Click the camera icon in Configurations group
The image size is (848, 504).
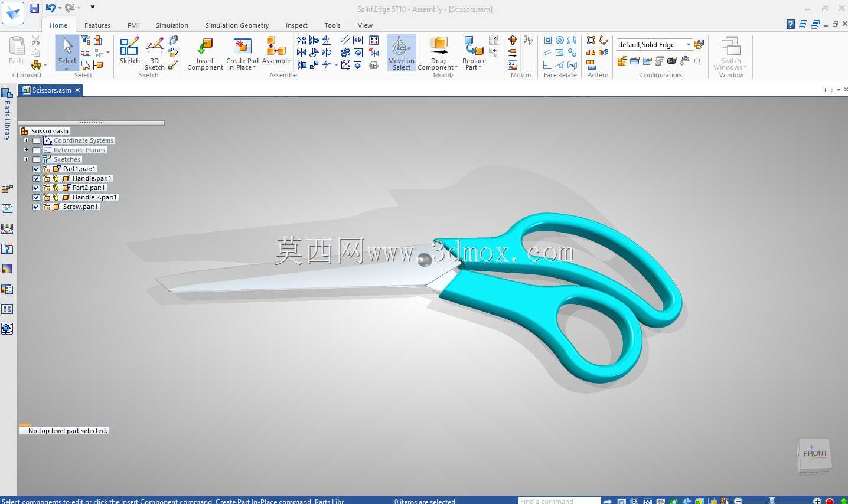[672, 60]
